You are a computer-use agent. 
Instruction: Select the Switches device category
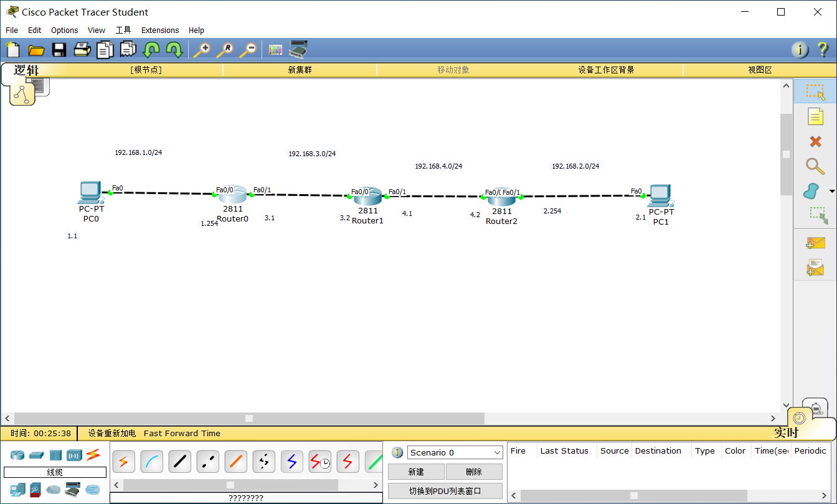pos(36,455)
